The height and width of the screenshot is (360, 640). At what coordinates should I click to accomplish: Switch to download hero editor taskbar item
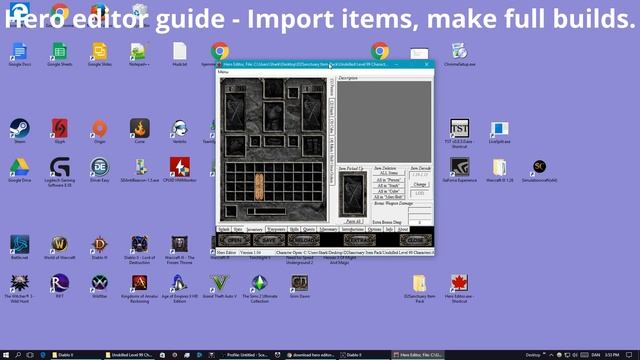pyautogui.click(x=310, y=355)
